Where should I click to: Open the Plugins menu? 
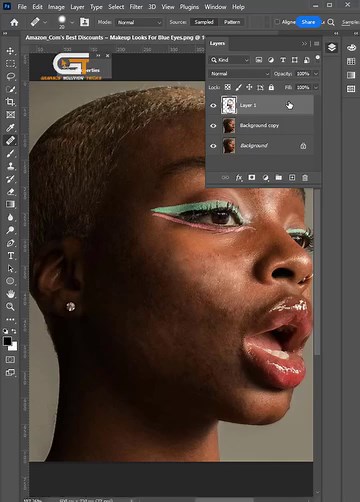click(x=189, y=7)
